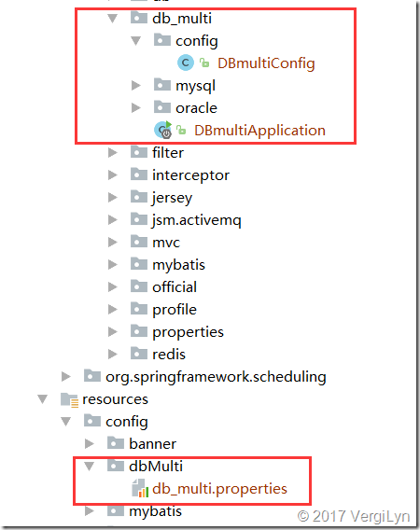Expand the properties package arrow

[x=113, y=331]
